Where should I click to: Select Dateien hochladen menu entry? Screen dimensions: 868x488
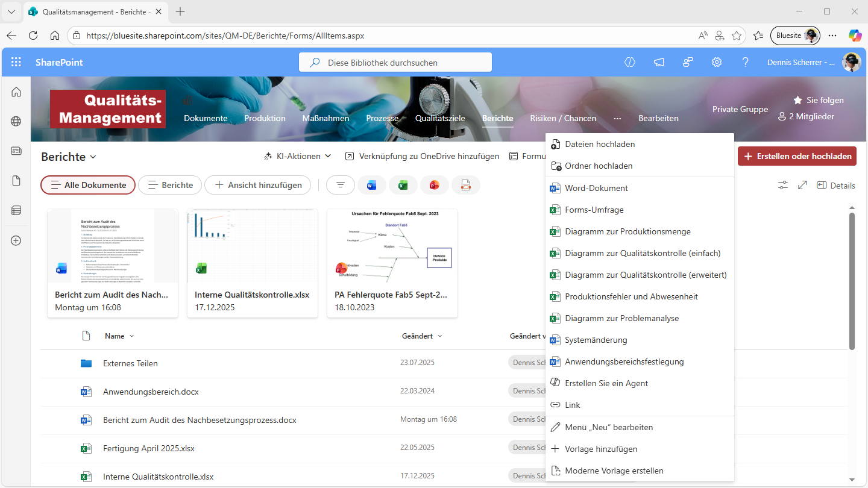599,144
